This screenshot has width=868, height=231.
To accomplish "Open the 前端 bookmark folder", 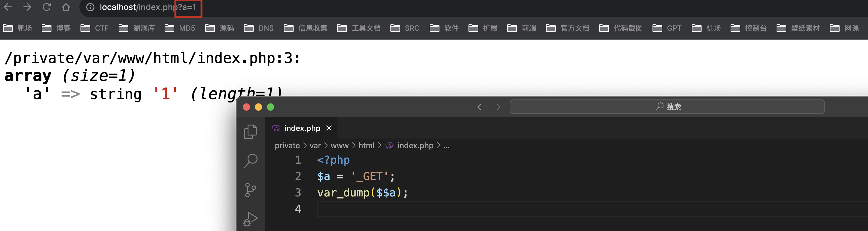I will 521,28.
